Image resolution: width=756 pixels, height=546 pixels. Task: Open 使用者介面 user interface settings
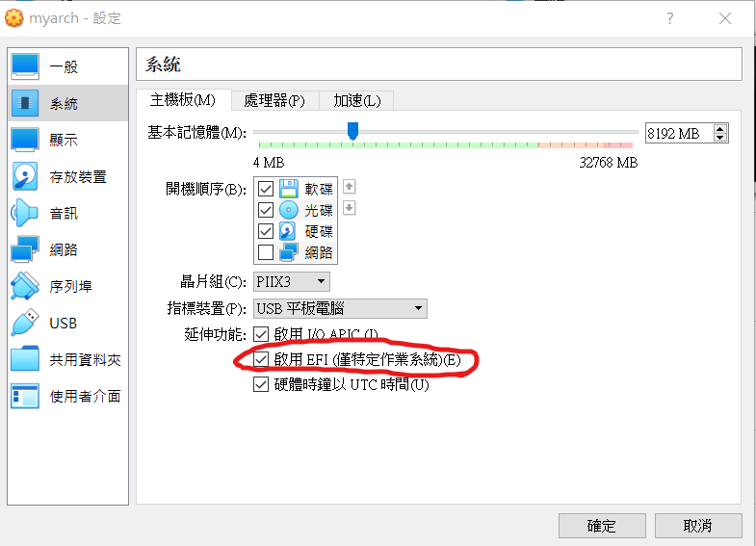coord(25,396)
